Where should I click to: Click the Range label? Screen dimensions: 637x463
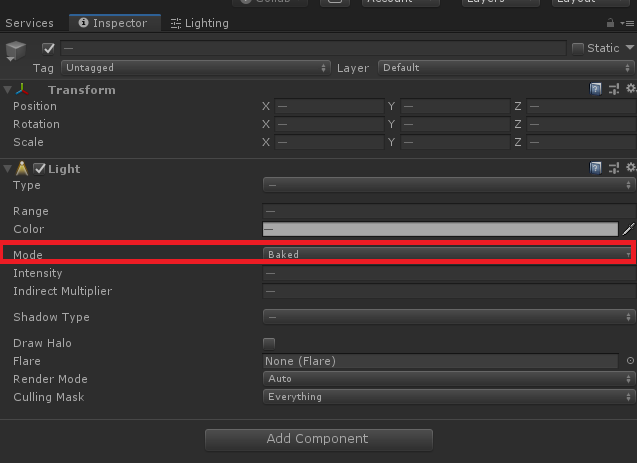click(31, 211)
